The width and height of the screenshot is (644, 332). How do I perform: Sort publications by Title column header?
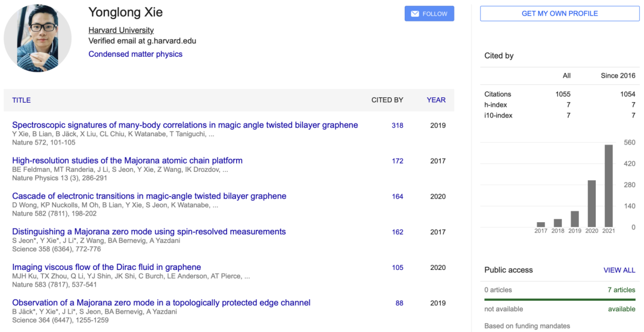21,100
